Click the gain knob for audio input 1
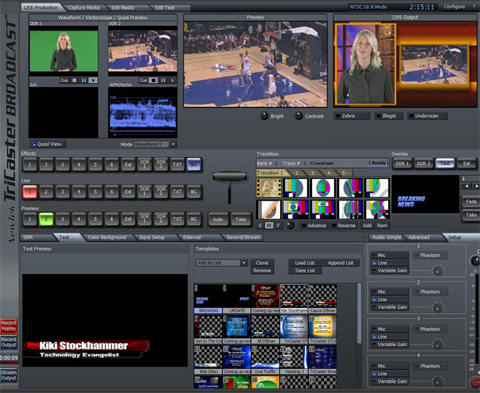The image size is (480, 393). point(438,270)
